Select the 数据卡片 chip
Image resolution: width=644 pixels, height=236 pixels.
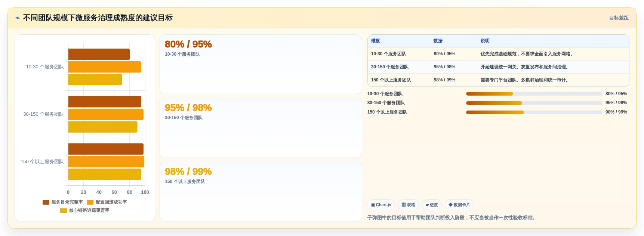coord(459,205)
